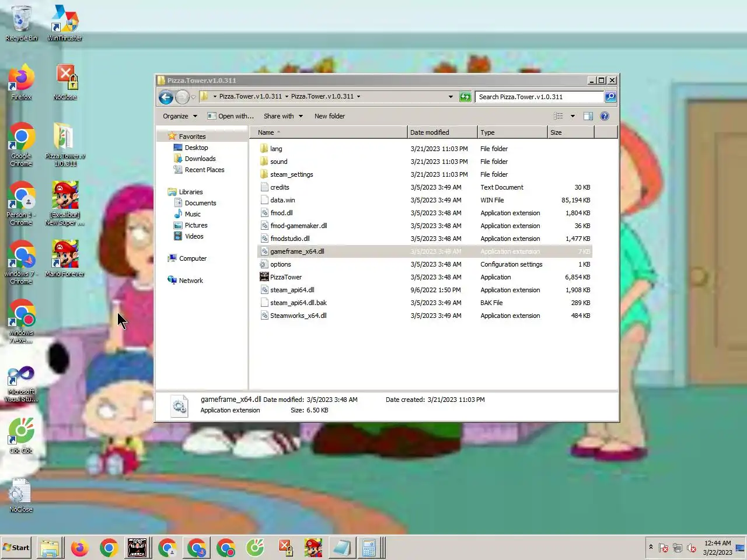This screenshot has width=747, height=560.
Task: Expand the address bar history dropdown
Action: (451, 97)
